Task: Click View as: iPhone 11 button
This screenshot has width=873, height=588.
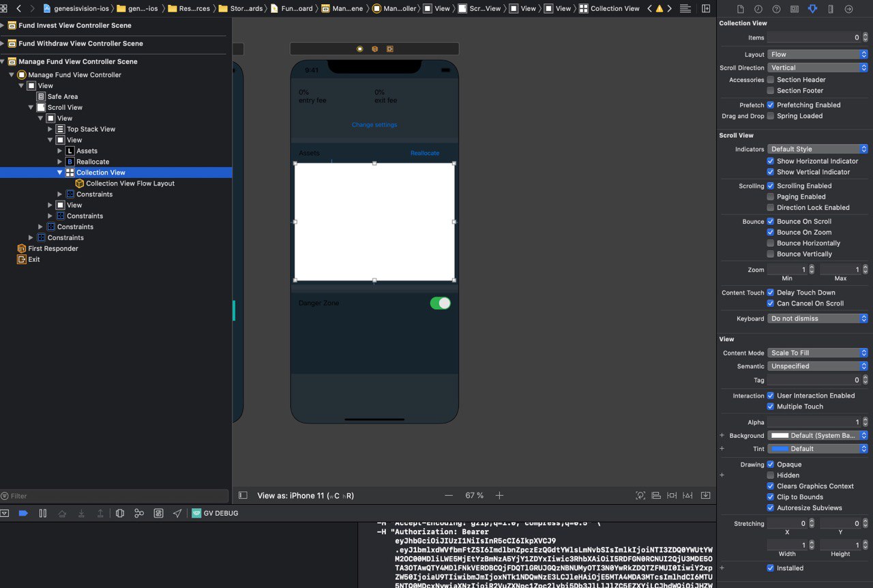Action: [x=306, y=495]
